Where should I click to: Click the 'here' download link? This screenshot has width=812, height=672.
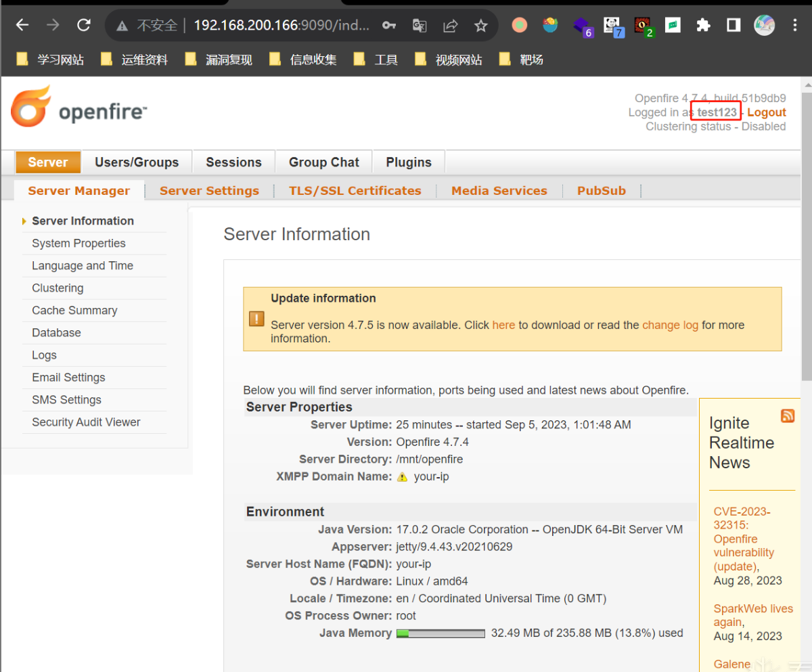coord(503,325)
